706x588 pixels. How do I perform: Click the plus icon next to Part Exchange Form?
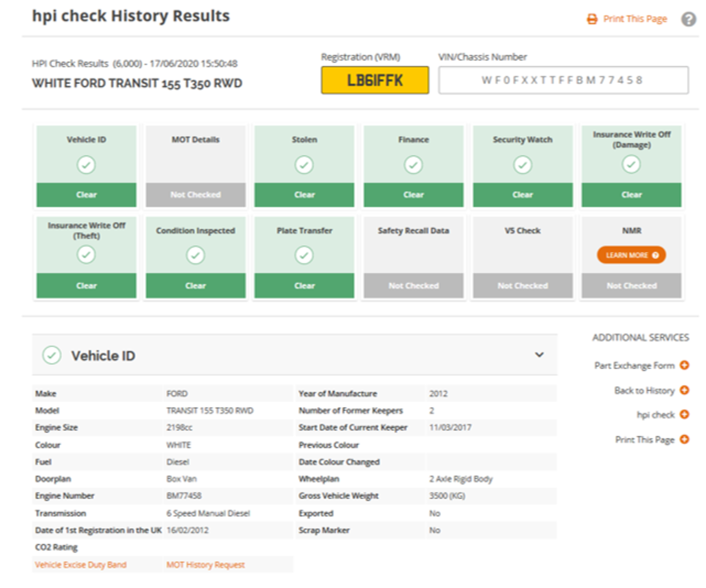point(684,365)
